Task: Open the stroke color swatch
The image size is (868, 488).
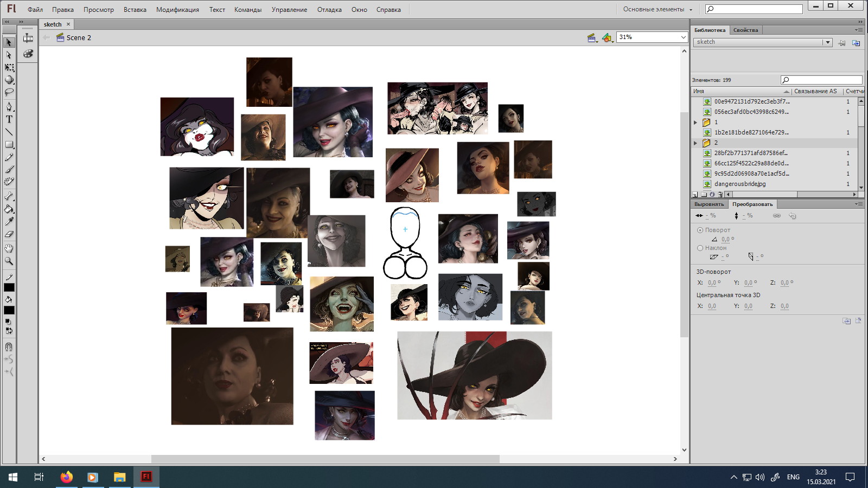Action: click(x=9, y=287)
